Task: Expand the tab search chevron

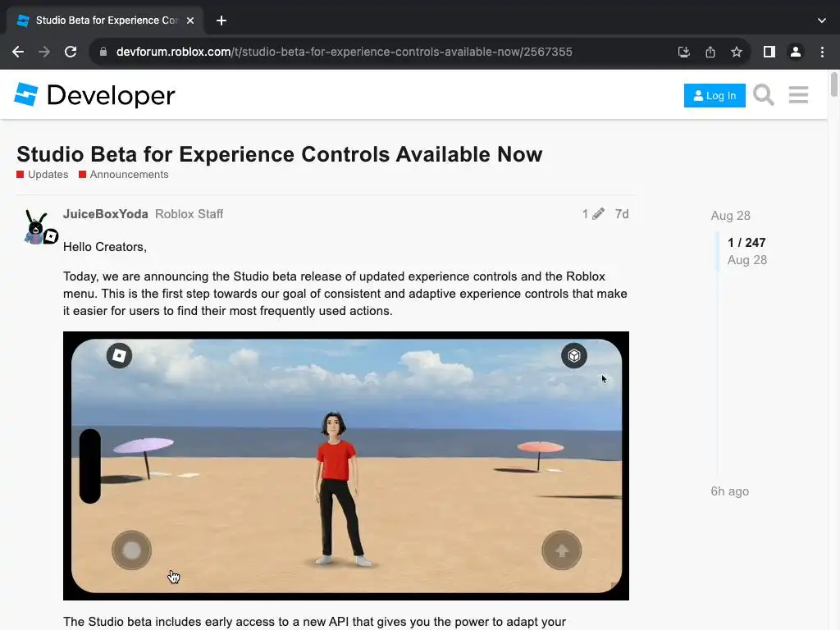Action: tap(822, 21)
